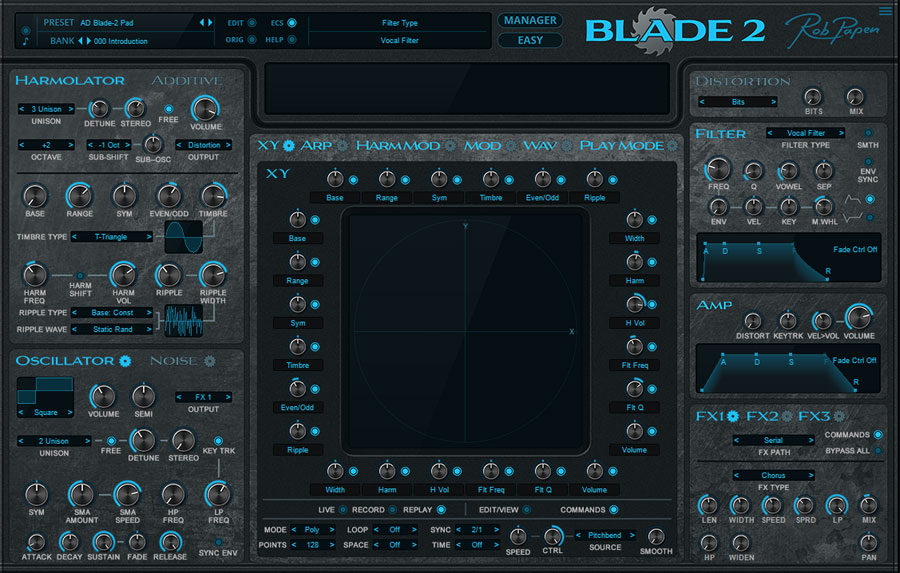Click the gear icon next to ARP tab

coord(342,145)
